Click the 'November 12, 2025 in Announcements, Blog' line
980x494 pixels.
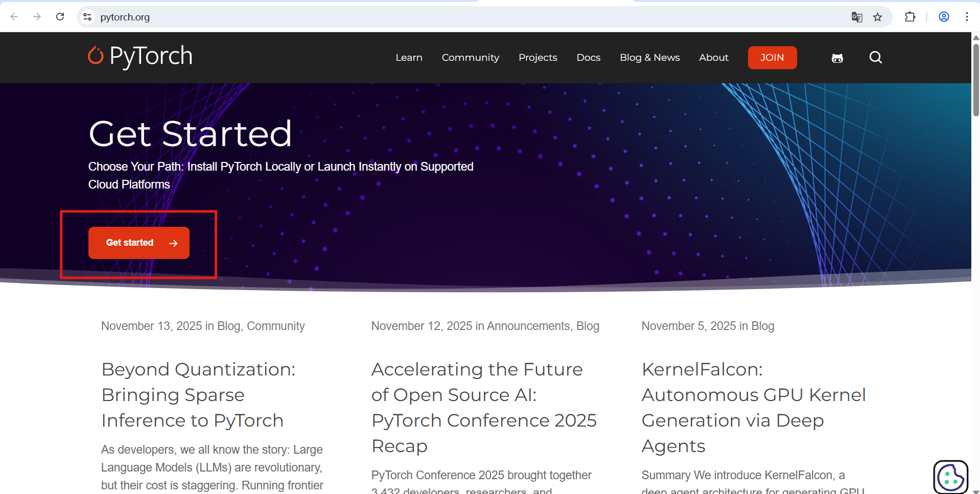485,326
